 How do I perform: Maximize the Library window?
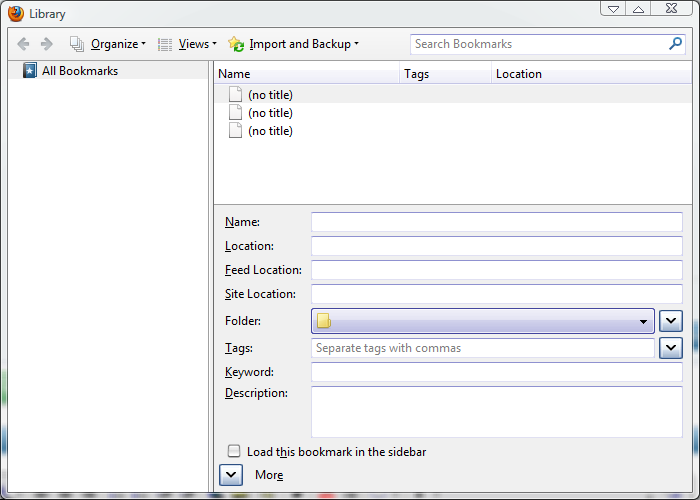pos(638,9)
